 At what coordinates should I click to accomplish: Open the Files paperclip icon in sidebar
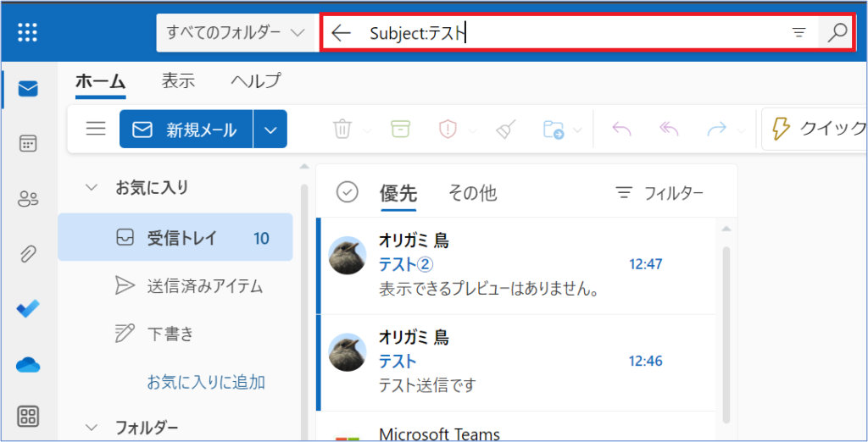coord(28,254)
